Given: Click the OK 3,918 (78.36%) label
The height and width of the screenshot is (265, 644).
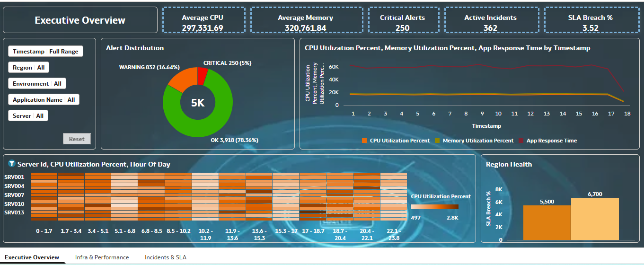Looking at the screenshot, I should click(x=234, y=140).
